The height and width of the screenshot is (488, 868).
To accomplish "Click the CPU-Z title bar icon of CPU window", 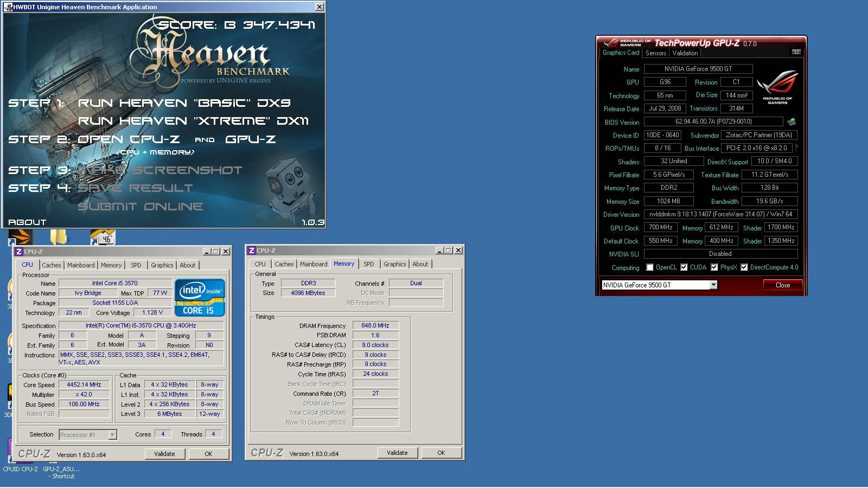I will [x=19, y=252].
